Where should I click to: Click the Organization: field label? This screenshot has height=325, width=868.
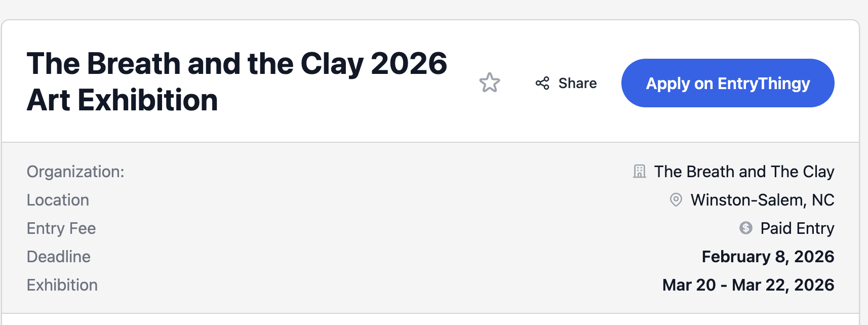click(x=75, y=172)
